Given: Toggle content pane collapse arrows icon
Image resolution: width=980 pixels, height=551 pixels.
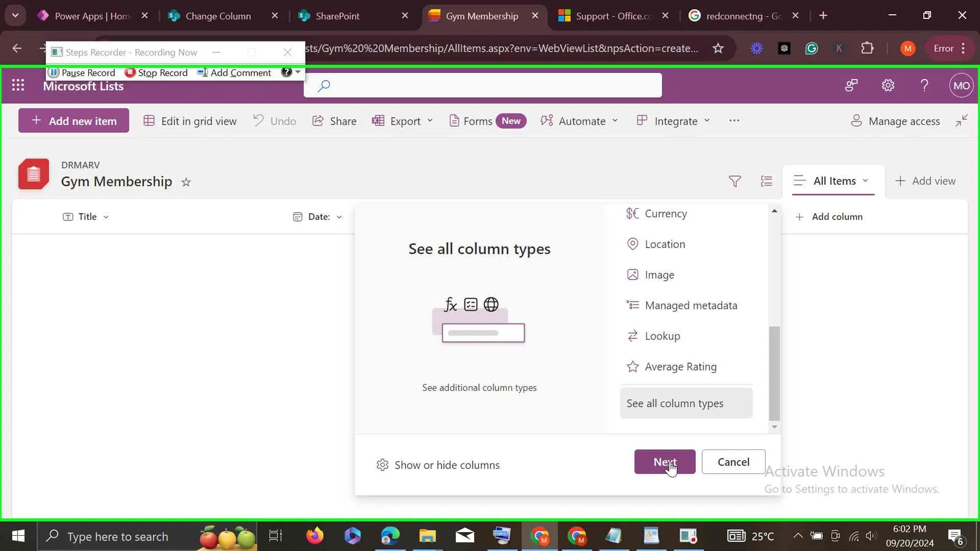Looking at the screenshot, I should pos(962,121).
